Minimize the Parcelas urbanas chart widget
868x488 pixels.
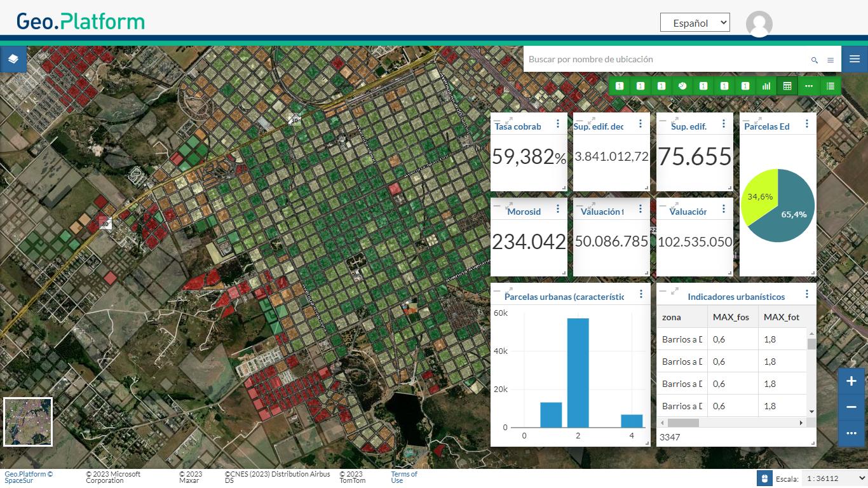pyautogui.click(x=497, y=290)
